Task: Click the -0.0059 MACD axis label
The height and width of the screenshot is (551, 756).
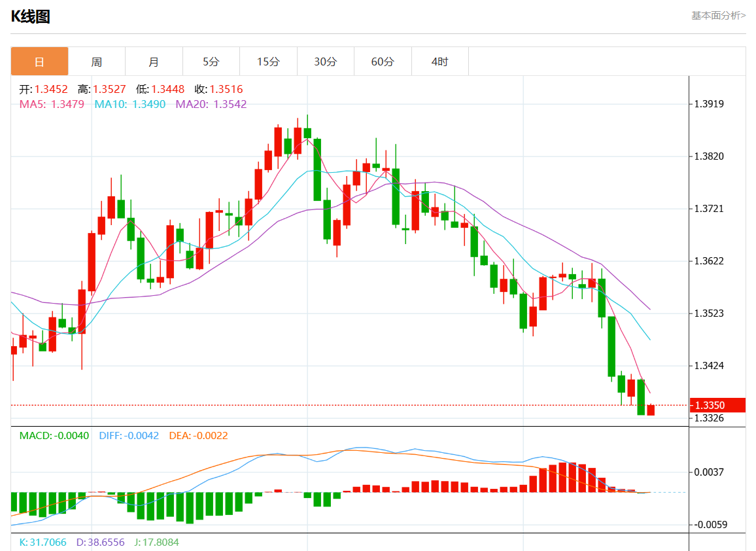Action: tap(710, 524)
